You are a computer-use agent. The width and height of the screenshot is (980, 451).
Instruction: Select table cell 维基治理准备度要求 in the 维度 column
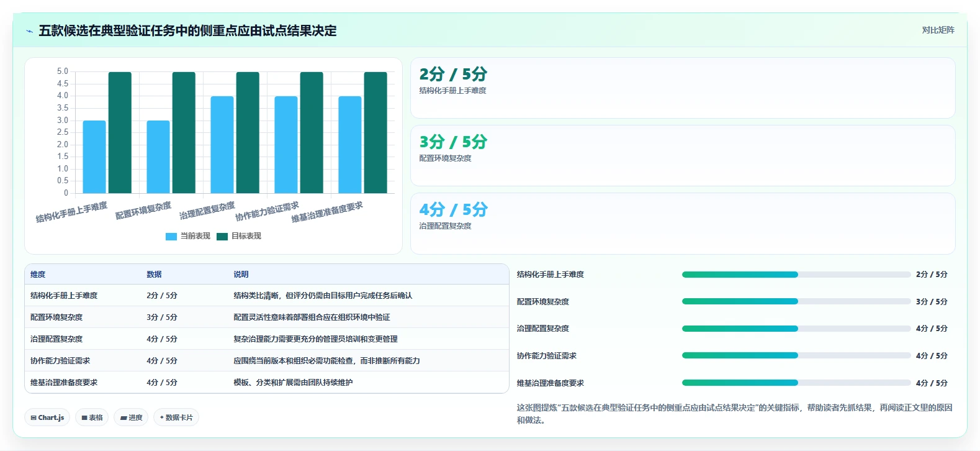[64, 383]
